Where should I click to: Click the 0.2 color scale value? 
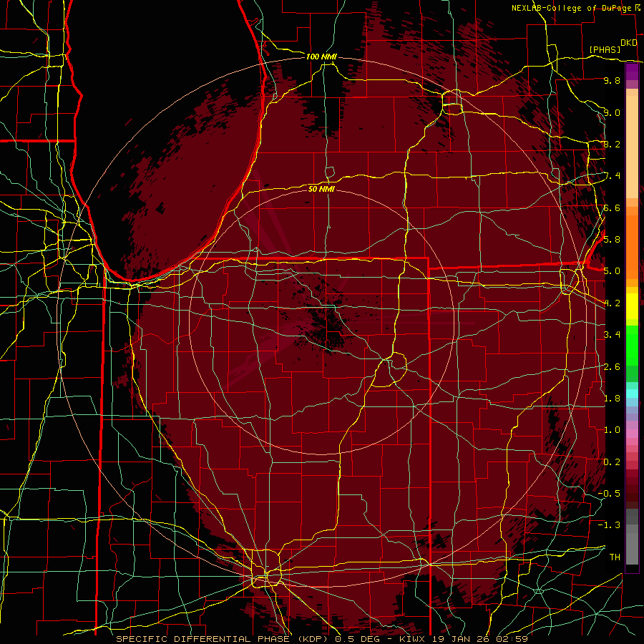(612, 462)
